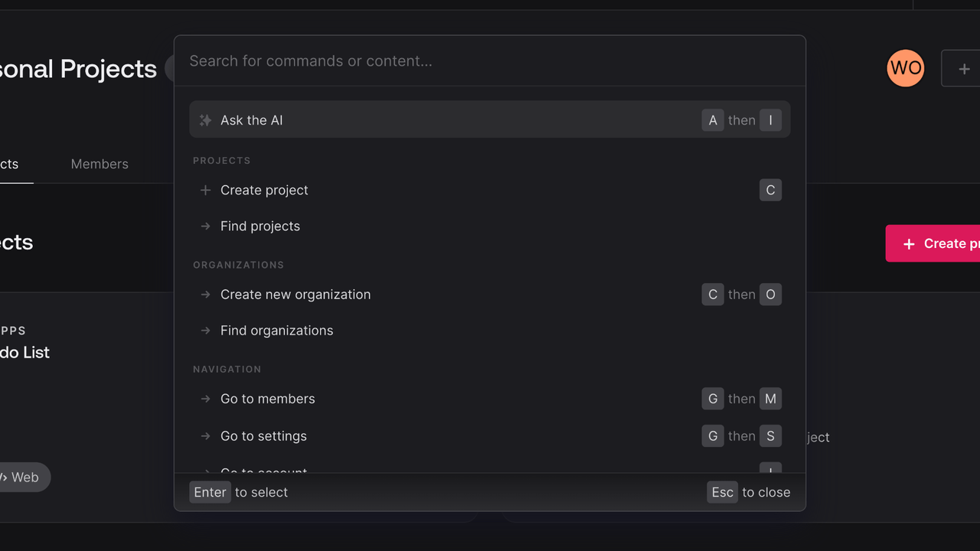This screenshot has width=980, height=551.
Task: Select Go to settings command
Action: (x=490, y=436)
